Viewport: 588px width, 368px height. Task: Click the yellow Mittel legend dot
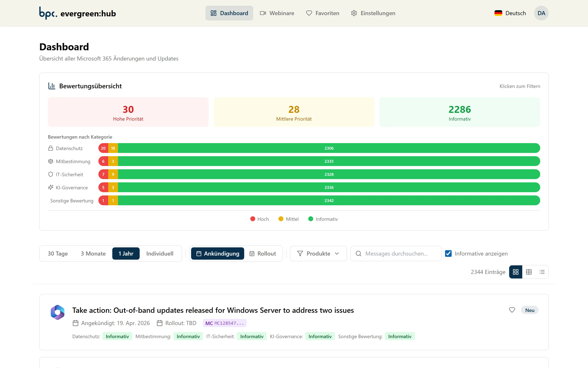[281, 219]
